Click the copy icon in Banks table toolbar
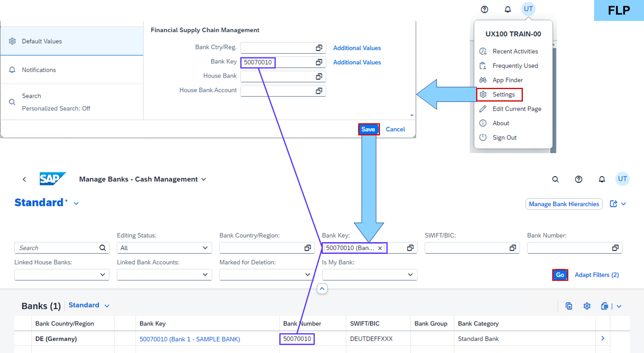 tap(569, 306)
